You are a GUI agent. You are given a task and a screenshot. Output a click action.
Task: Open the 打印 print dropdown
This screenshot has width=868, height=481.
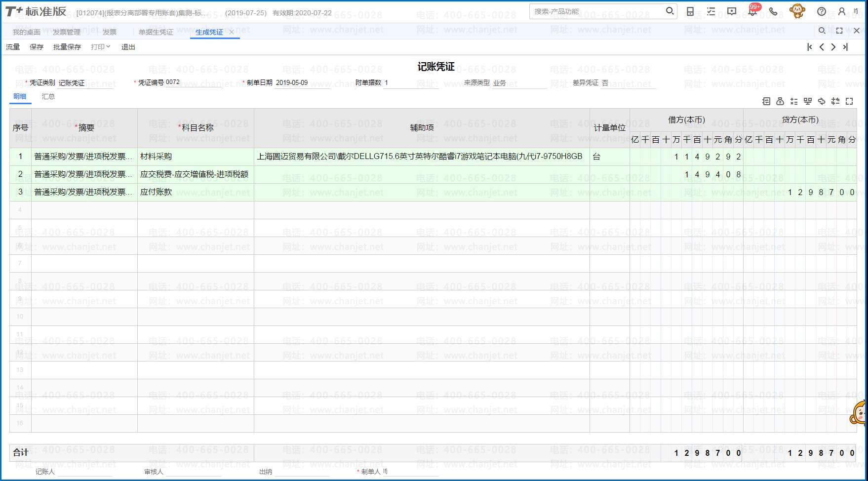(x=100, y=47)
